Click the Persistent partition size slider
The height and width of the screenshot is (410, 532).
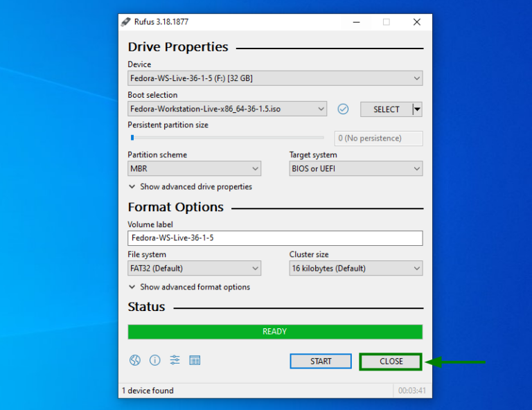point(226,138)
